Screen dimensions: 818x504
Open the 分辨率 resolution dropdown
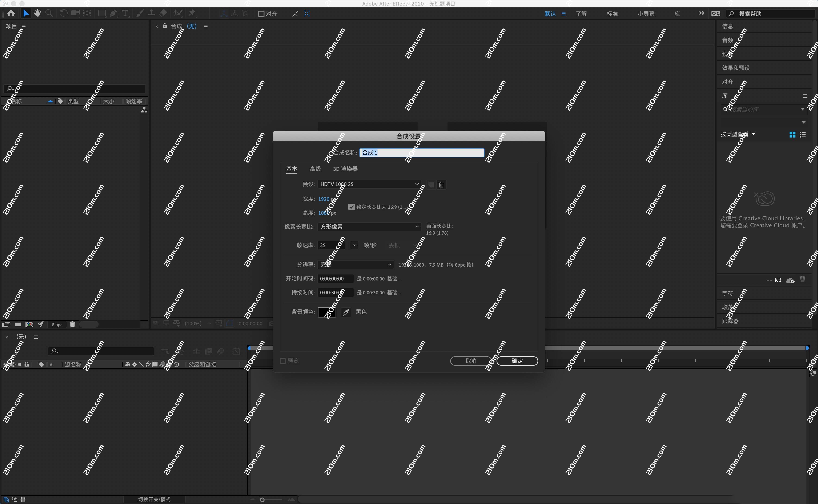pyautogui.click(x=355, y=265)
